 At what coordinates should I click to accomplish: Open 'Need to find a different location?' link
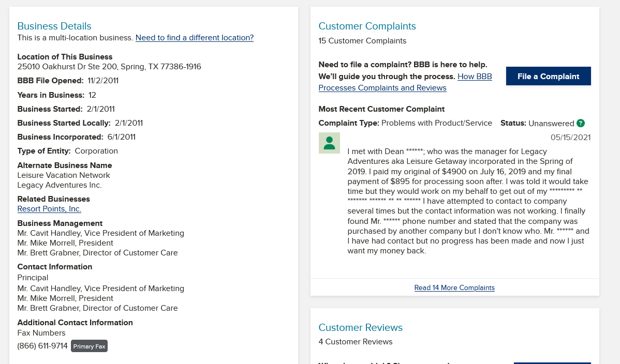pos(195,38)
